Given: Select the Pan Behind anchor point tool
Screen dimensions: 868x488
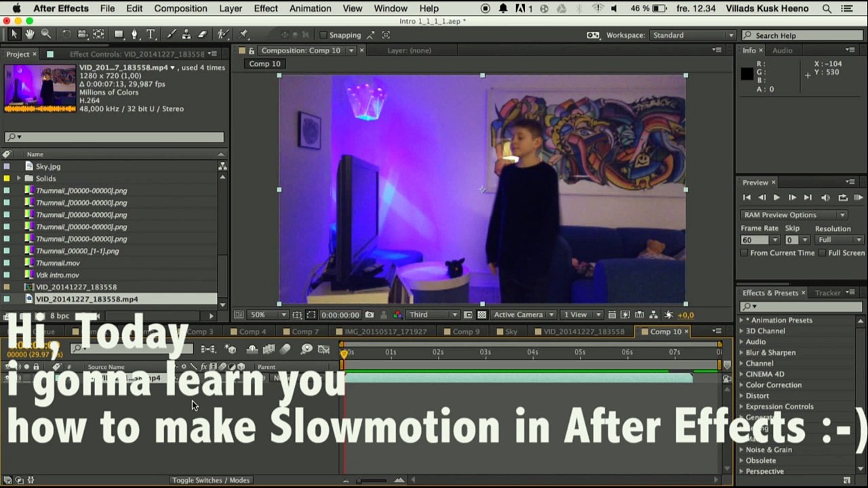Looking at the screenshot, I should pos(98,35).
